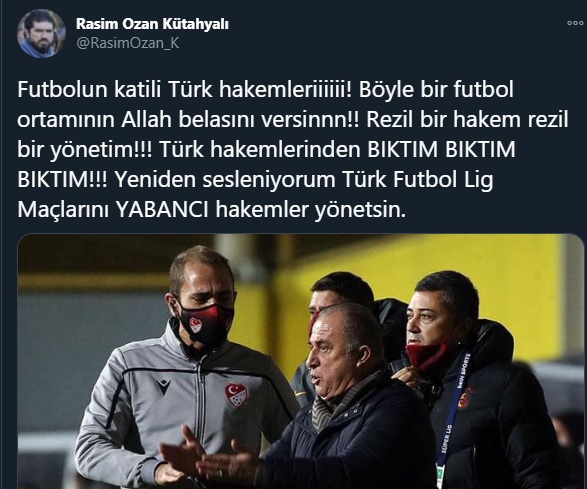The height and width of the screenshot is (489, 587).
Task: Open the @RasimOzan_K handle link
Action: pyautogui.click(x=128, y=43)
